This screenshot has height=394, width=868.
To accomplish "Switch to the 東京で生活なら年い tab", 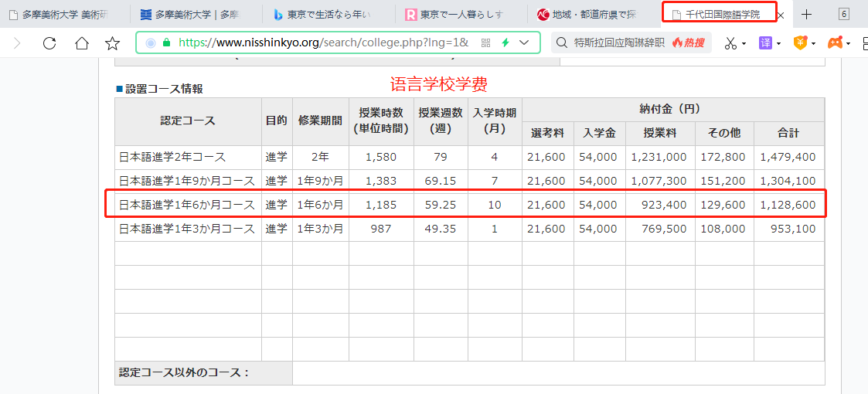I will coord(328,15).
